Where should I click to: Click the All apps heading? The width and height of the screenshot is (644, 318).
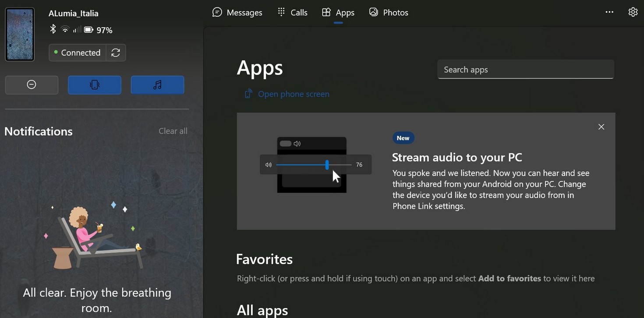[262, 310]
